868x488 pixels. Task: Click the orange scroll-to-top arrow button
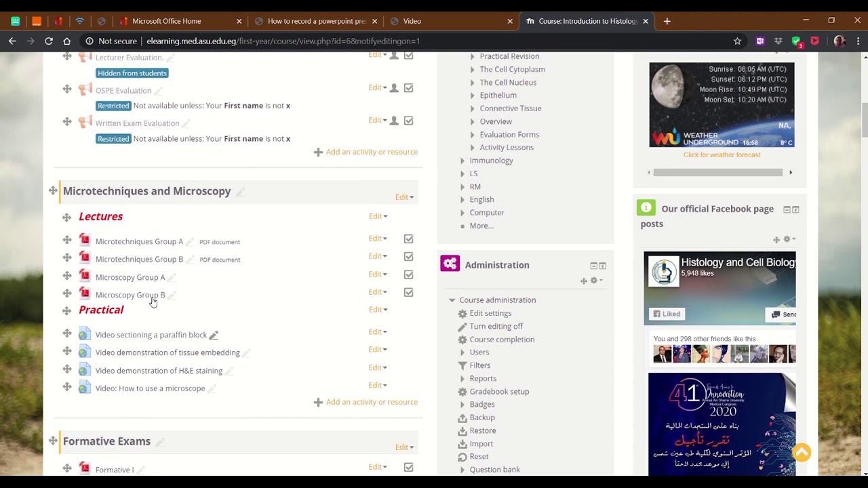click(802, 452)
